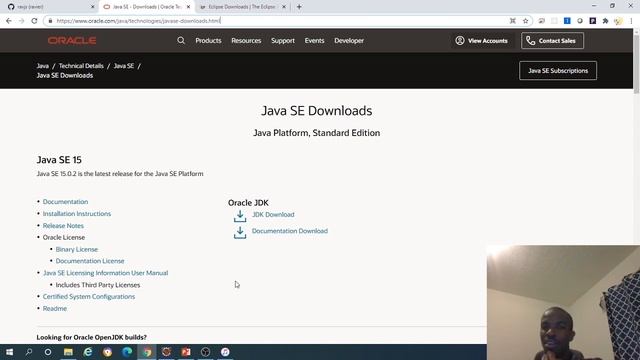The image size is (640, 360).
Task: Open the iTunes taskbar icon
Action: (225, 352)
